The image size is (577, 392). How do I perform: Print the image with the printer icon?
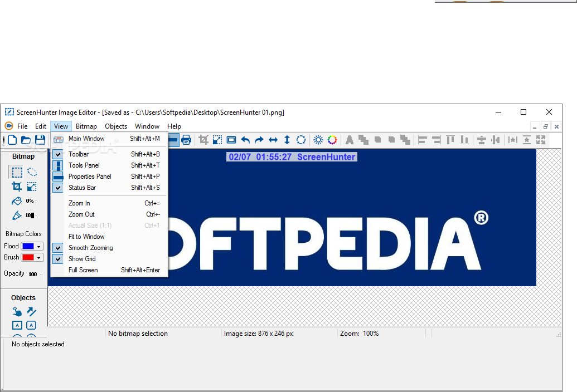point(186,140)
